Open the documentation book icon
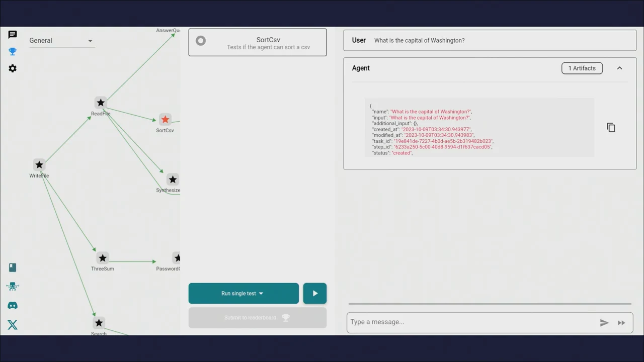Image resolution: width=644 pixels, height=362 pixels. tap(13, 267)
